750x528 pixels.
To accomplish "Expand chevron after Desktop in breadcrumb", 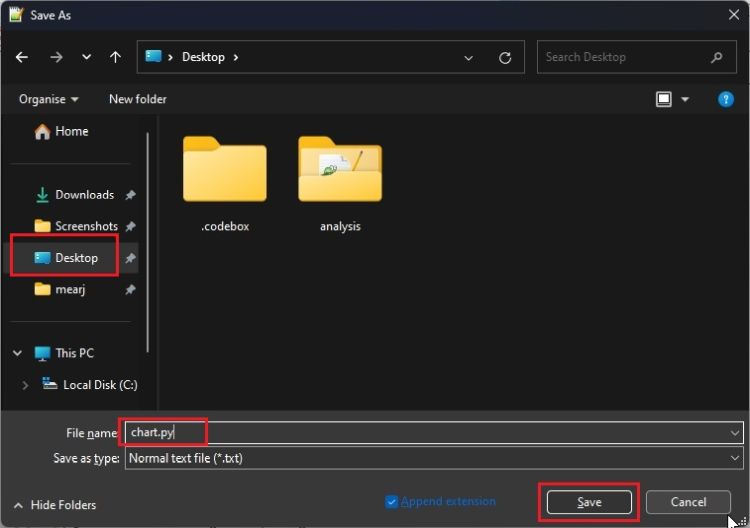I will click(x=236, y=57).
